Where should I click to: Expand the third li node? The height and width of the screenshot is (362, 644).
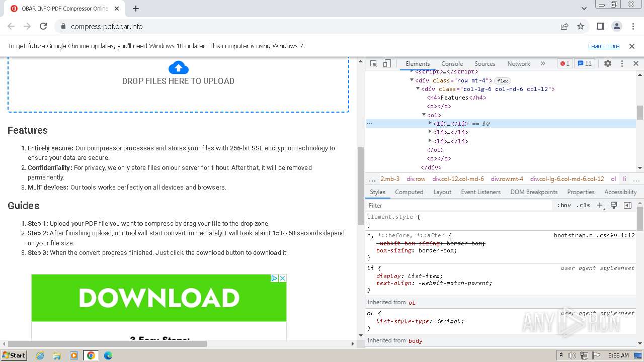(430, 141)
